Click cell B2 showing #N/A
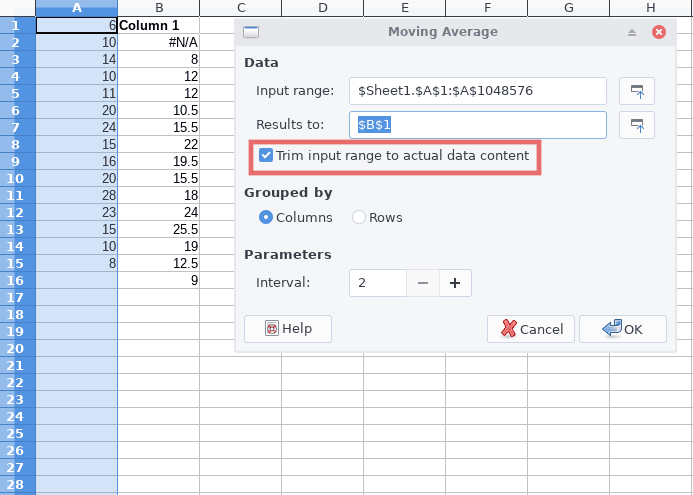693x495 pixels. (159, 42)
